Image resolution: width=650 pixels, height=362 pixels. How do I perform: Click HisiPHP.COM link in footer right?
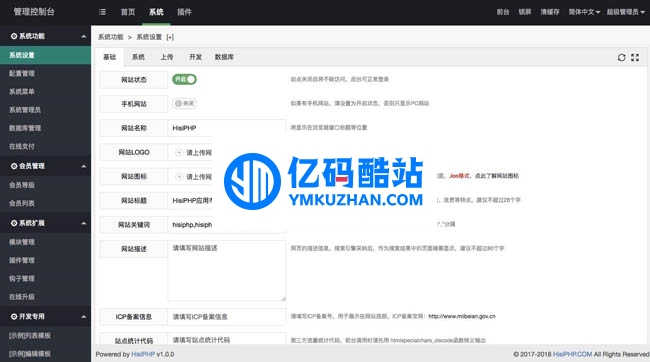click(572, 354)
